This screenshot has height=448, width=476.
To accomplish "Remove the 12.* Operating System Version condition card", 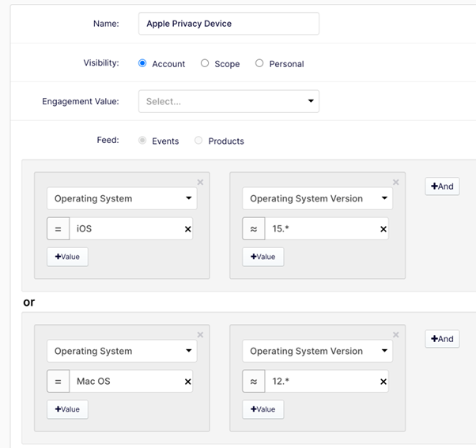I will coord(396,335).
